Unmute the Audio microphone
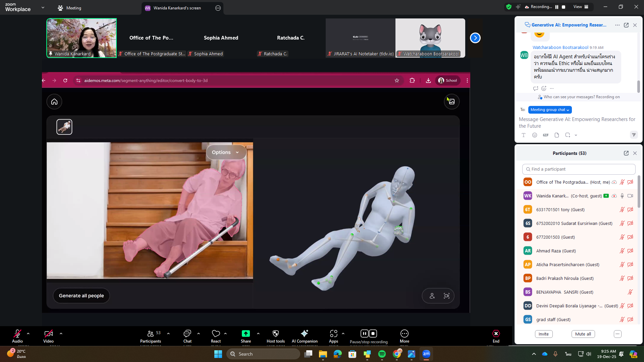The image size is (644, 362). pyautogui.click(x=17, y=334)
